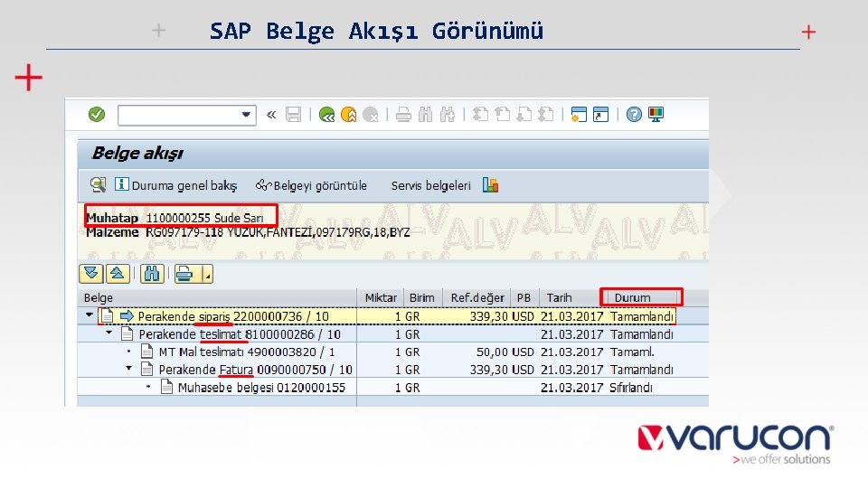
Task: Select the Perakende teslimat 8100000286 / 10 row
Action: coord(393,334)
